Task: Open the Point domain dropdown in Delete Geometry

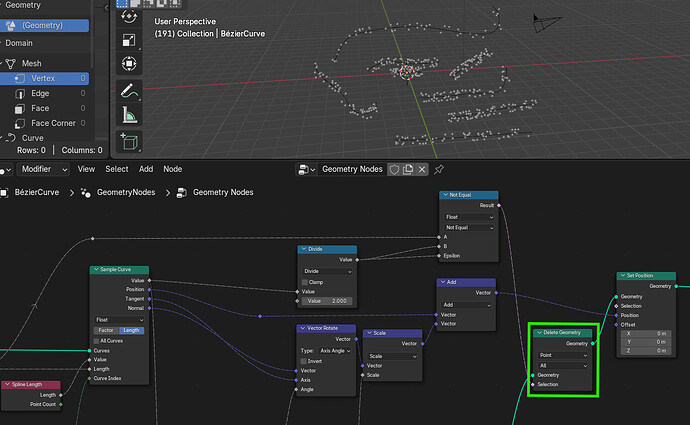Action: pyautogui.click(x=563, y=355)
